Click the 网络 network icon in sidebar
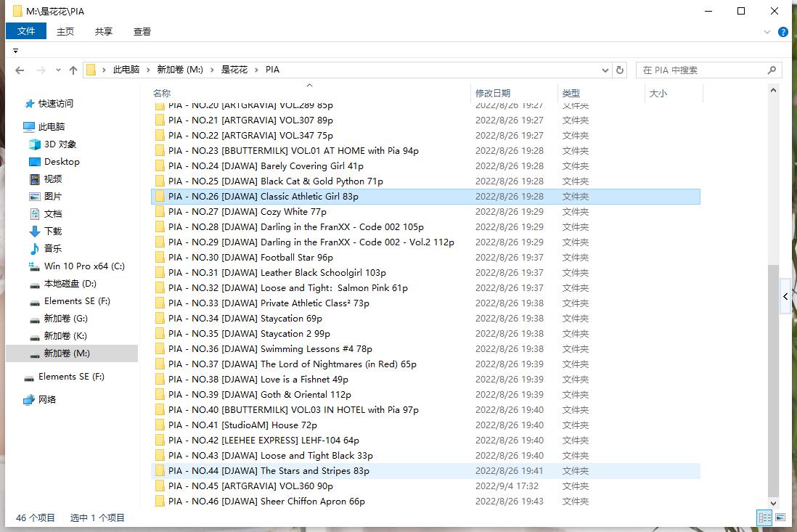 coord(29,400)
